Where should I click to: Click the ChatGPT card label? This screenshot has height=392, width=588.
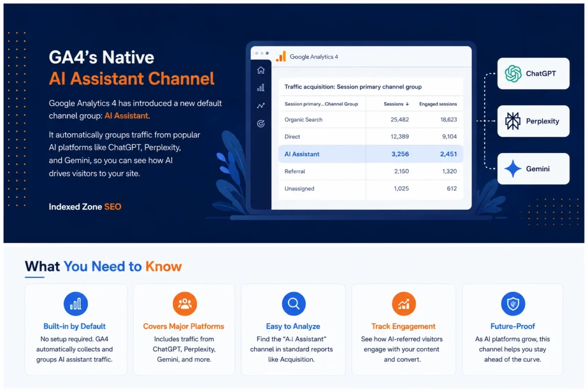coord(541,74)
